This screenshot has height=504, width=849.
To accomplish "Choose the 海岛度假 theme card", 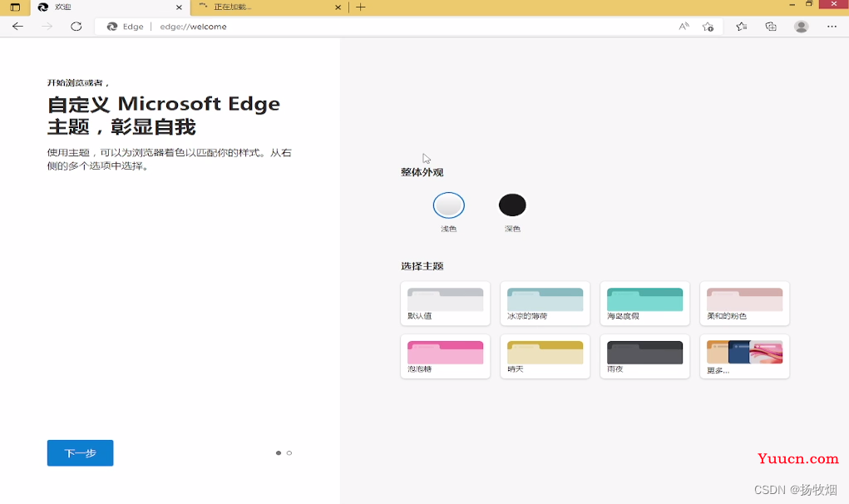I will [x=644, y=304].
